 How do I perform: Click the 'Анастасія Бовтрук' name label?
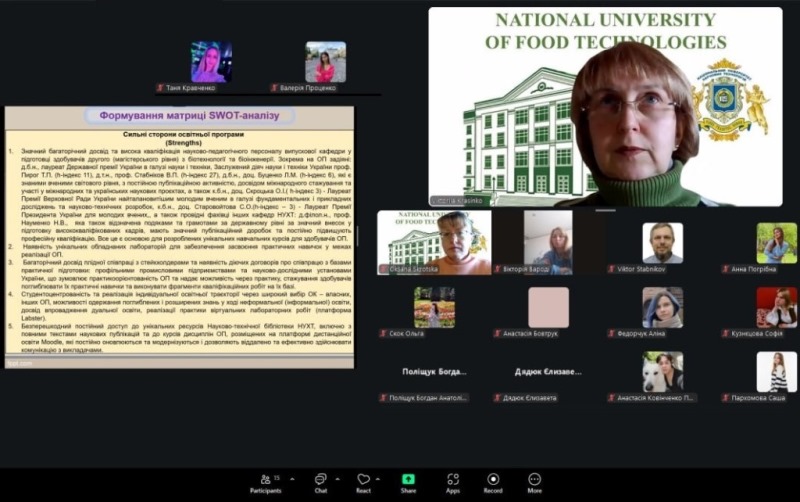tap(531, 333)
